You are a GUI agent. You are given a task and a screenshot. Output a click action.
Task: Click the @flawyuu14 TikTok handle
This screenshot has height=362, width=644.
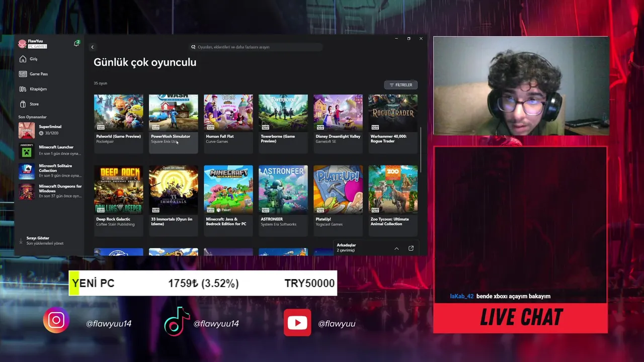216,324
